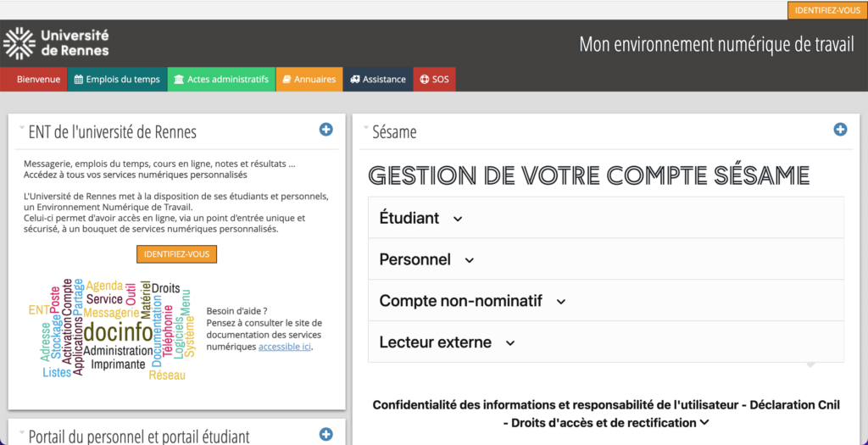Viewport: 868px width, 445px height.
Task: Expand the Compte non-nominatif section
Action: [605, 301]
